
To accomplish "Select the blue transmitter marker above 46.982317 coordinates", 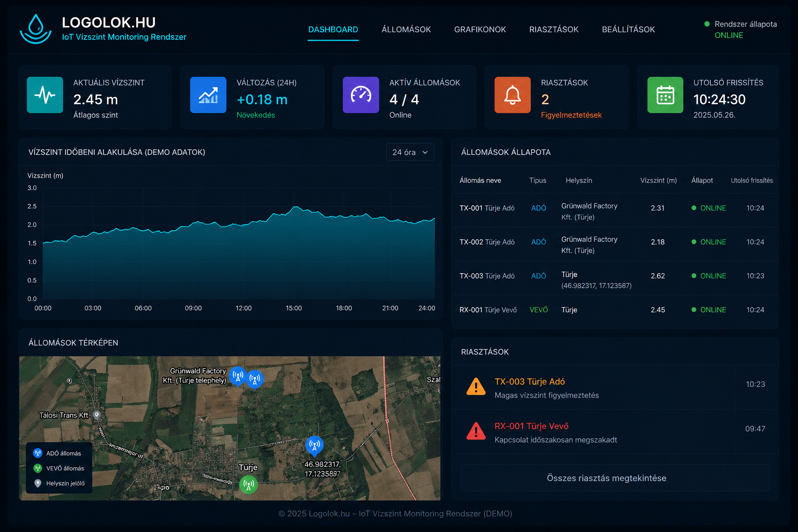I will tap(314, 446).
